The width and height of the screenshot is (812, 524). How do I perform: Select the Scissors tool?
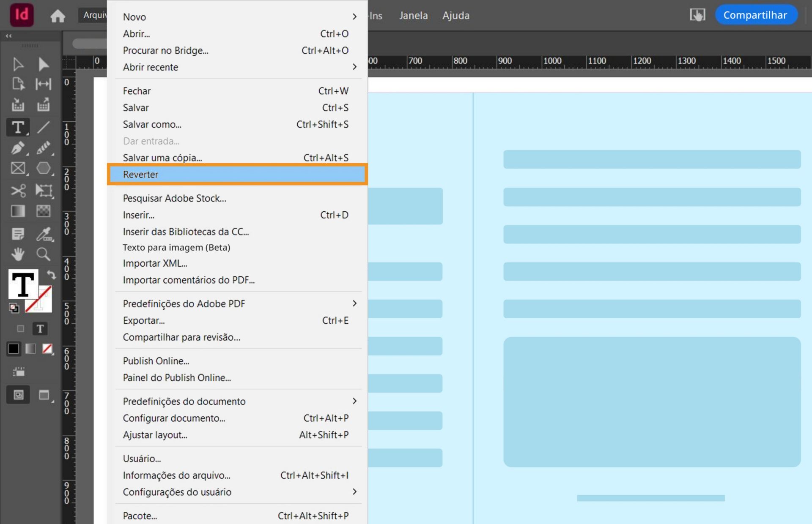click(x=18, y=190)
